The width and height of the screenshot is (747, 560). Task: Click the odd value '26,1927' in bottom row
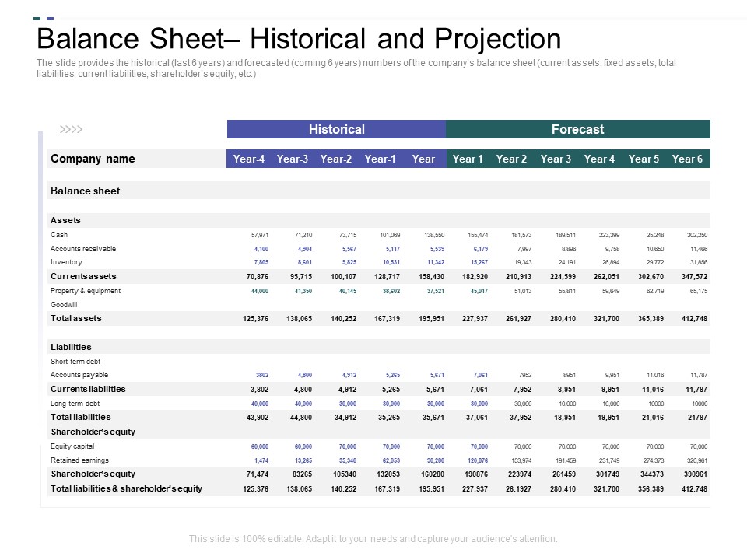coord(518,488)
